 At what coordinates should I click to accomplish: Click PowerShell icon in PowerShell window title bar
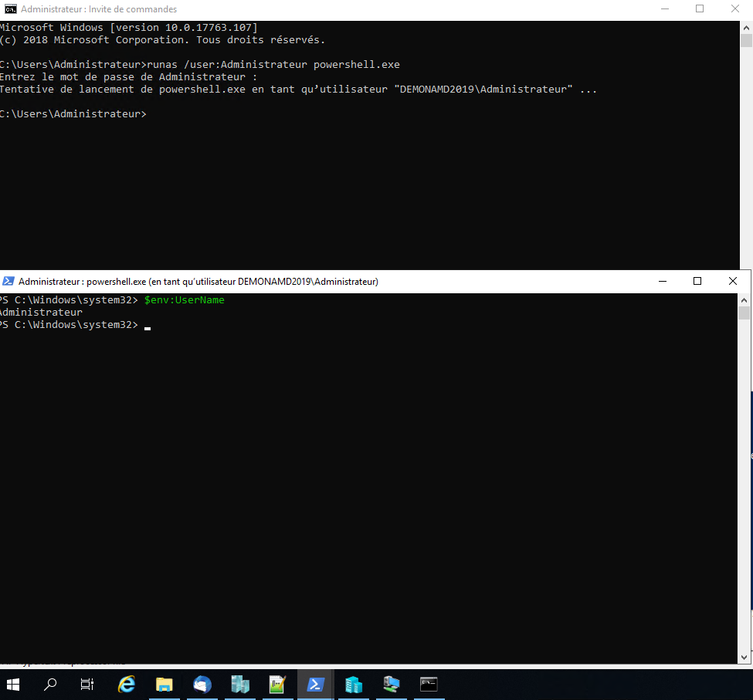8,281
